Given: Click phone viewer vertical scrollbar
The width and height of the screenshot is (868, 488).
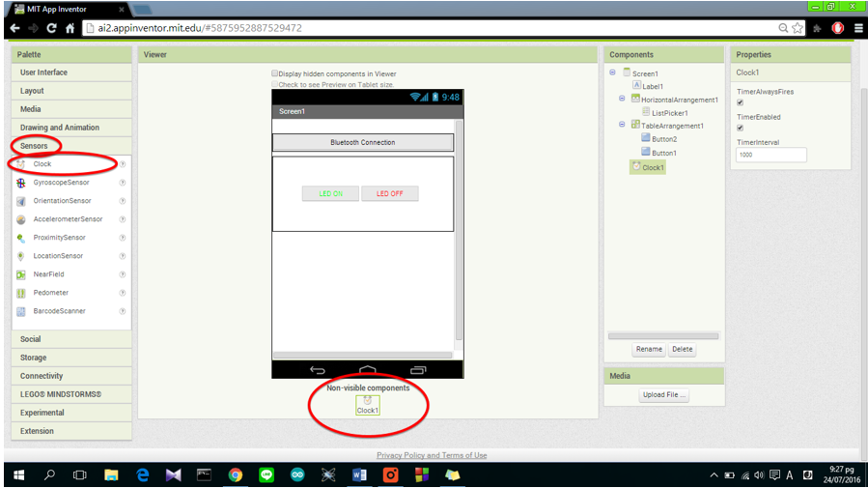Looking at the screenshot, I should click(459, 230).
